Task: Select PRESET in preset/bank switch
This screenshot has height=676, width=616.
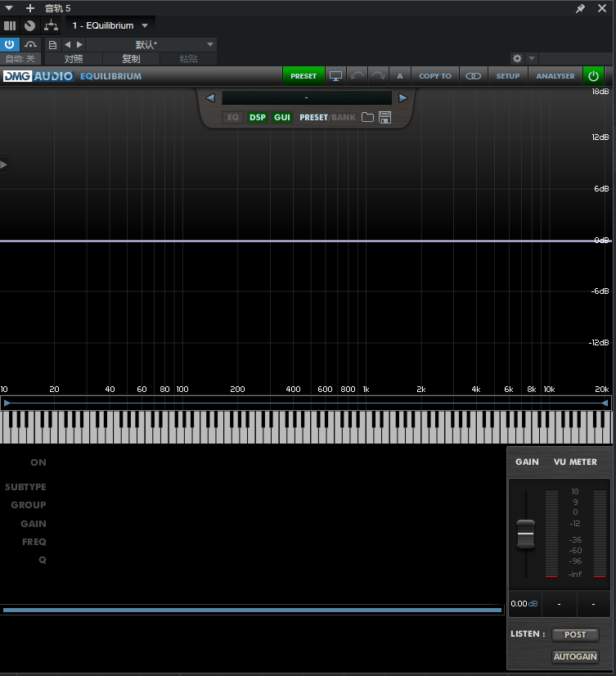Action: coord(313,117)
